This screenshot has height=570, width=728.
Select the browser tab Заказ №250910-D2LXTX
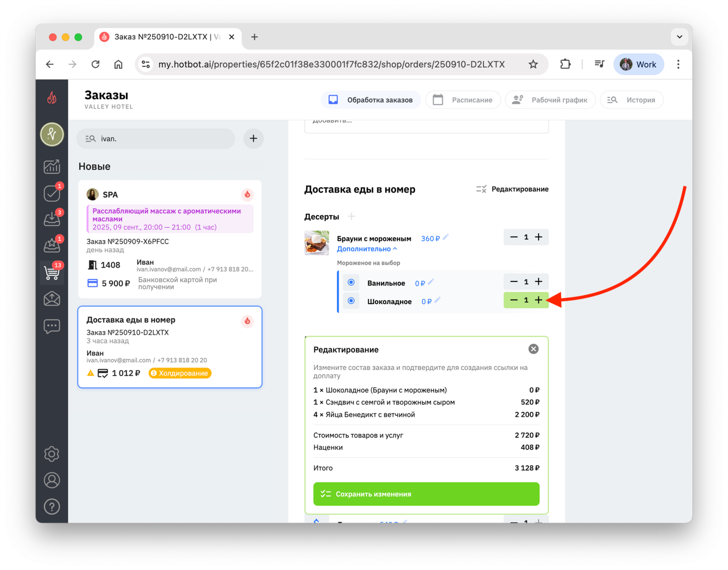click(167, 37)
